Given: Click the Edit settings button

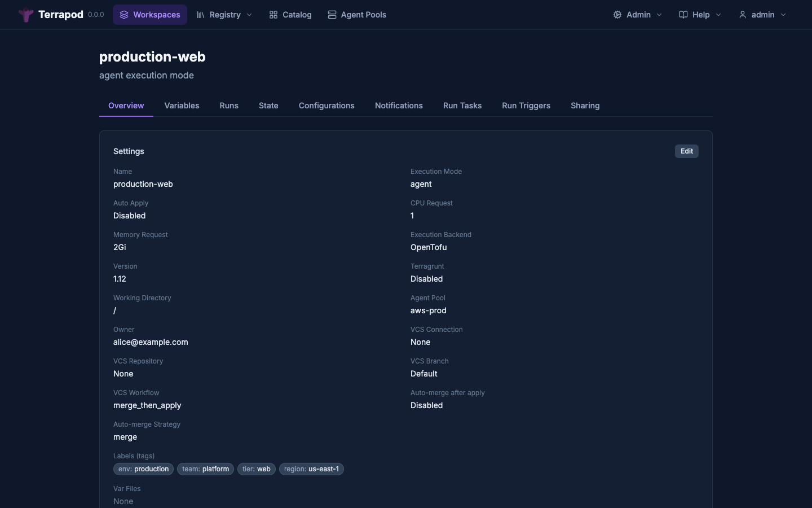Looking at the screenshot, I should point(687,151).
